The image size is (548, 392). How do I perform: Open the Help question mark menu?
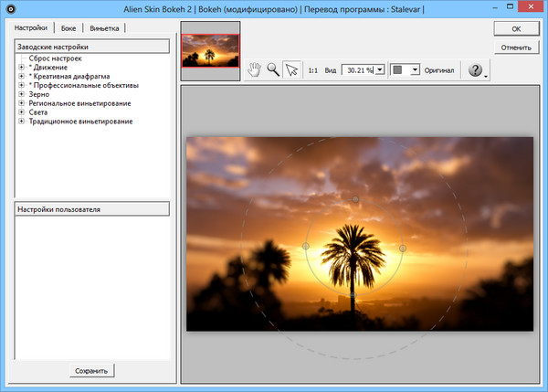tap(476, 70)
